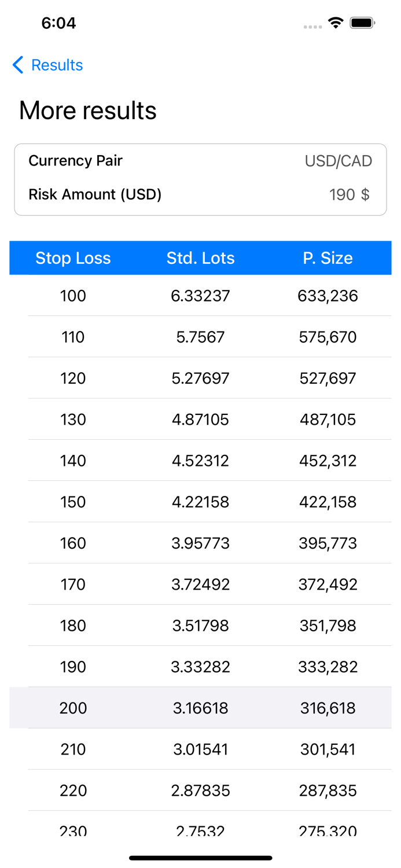This screenshot has height=868, width=401.
Task: Tap the Std. Lots column header
Action: (x=200, y=258)
